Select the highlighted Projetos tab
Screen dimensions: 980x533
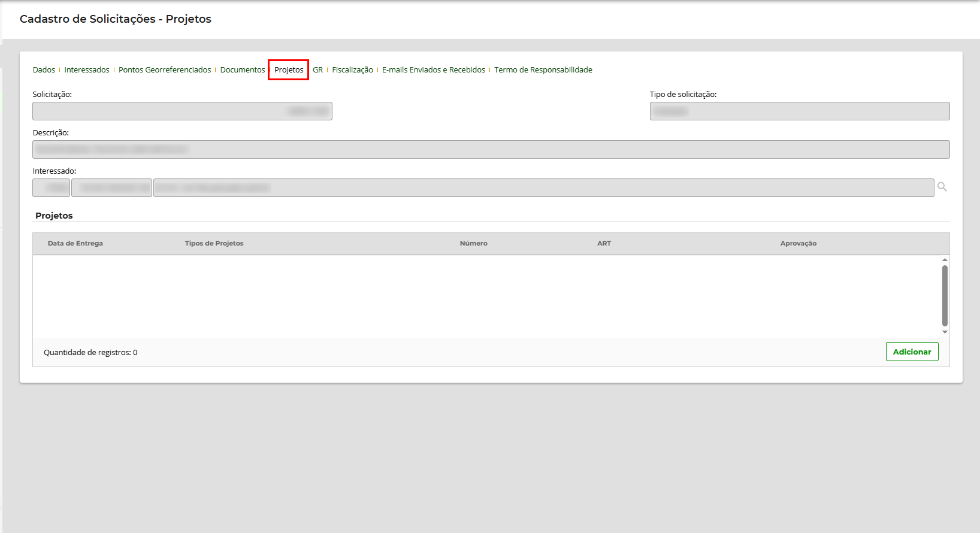(289, 70)
